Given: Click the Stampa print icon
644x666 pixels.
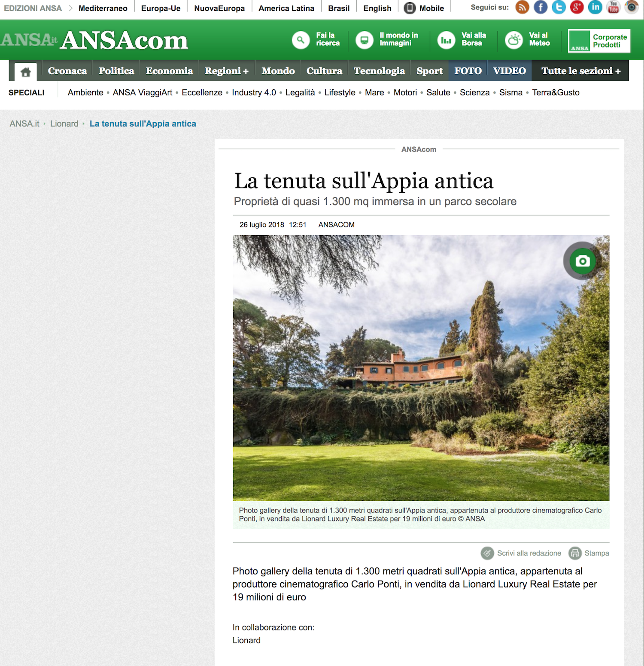Looking at the screenshot, I should [x=575, y=553].
